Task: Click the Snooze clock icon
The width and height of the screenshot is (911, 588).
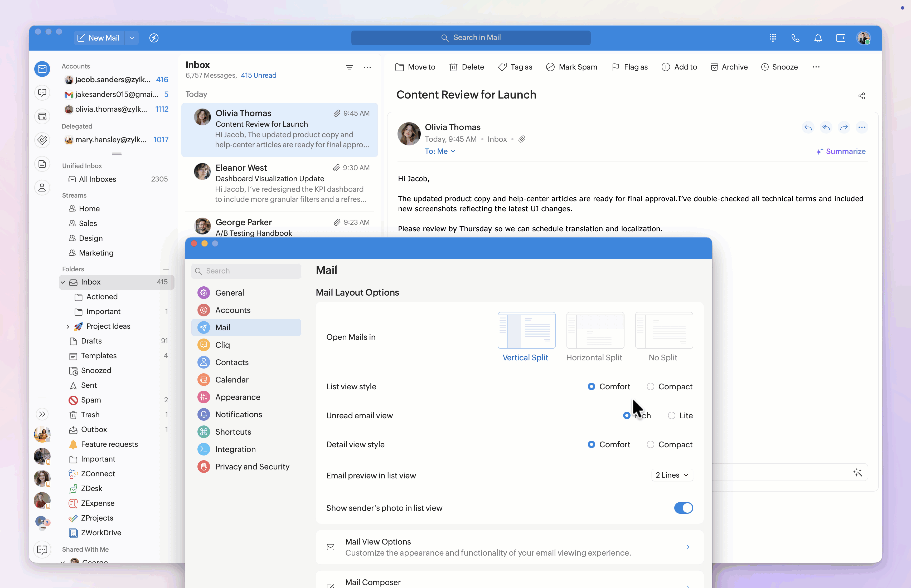Action: (765, 67)
